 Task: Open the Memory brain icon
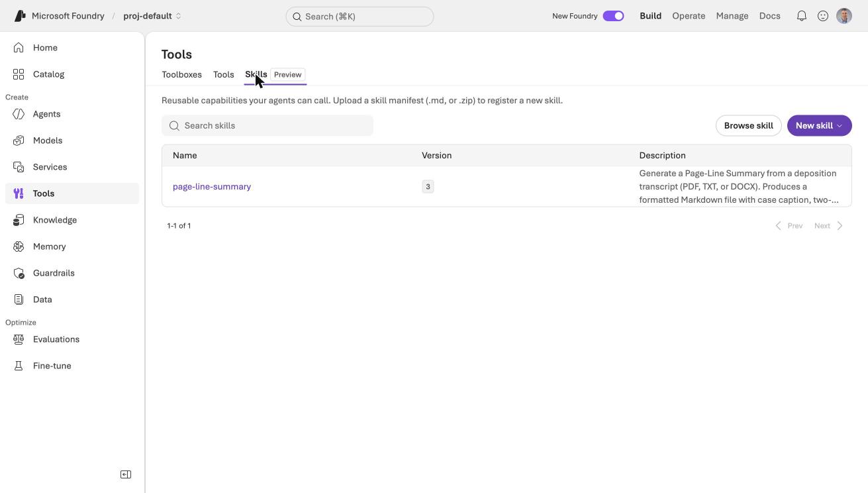click(x=19, y=246)
